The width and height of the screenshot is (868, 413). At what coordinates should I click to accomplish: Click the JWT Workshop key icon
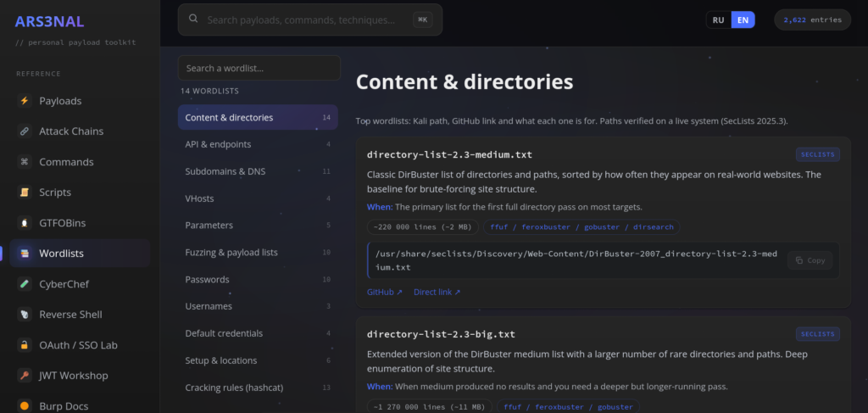[24, 376]
